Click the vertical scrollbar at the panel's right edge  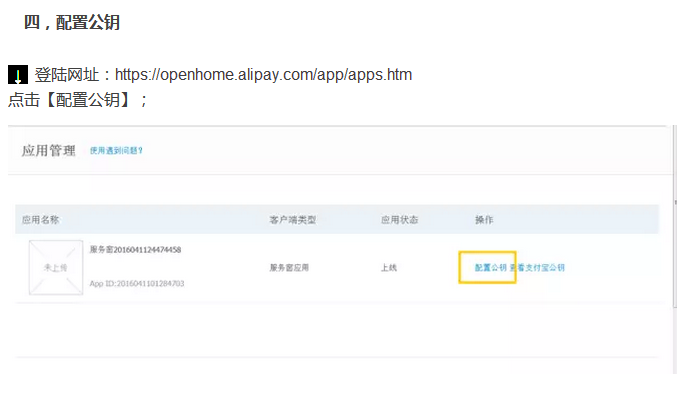point(674,216)
